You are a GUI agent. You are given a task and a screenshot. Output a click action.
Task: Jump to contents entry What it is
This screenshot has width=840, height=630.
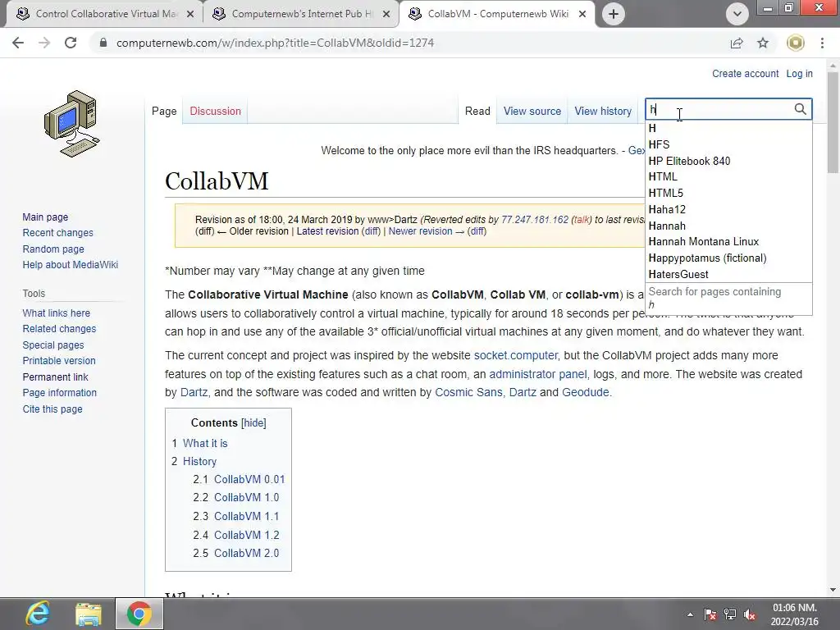point(205,443)
